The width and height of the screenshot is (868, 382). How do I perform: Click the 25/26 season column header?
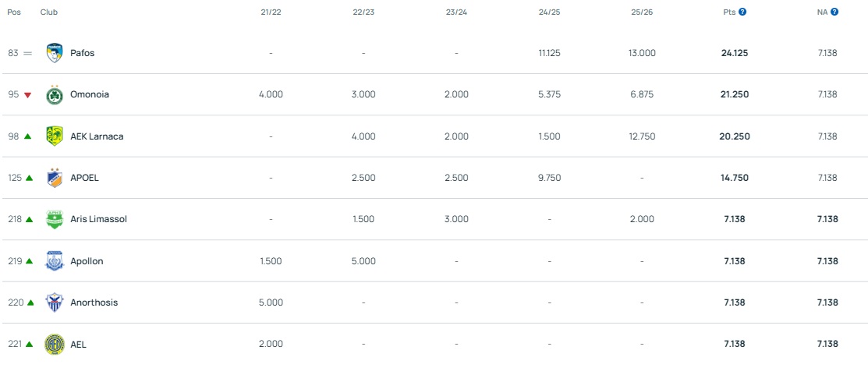point(642,12)
